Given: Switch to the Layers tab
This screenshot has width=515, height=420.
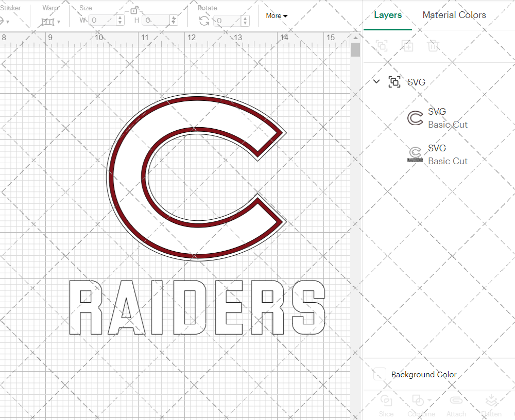Looking at the screenshot, I should (x=388, y=15).
